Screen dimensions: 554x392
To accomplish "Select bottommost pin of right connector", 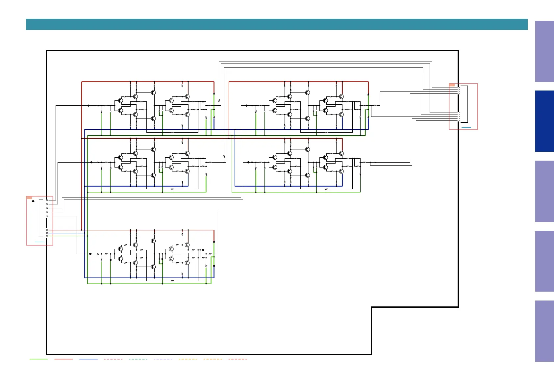I will [x=459, y=121].
